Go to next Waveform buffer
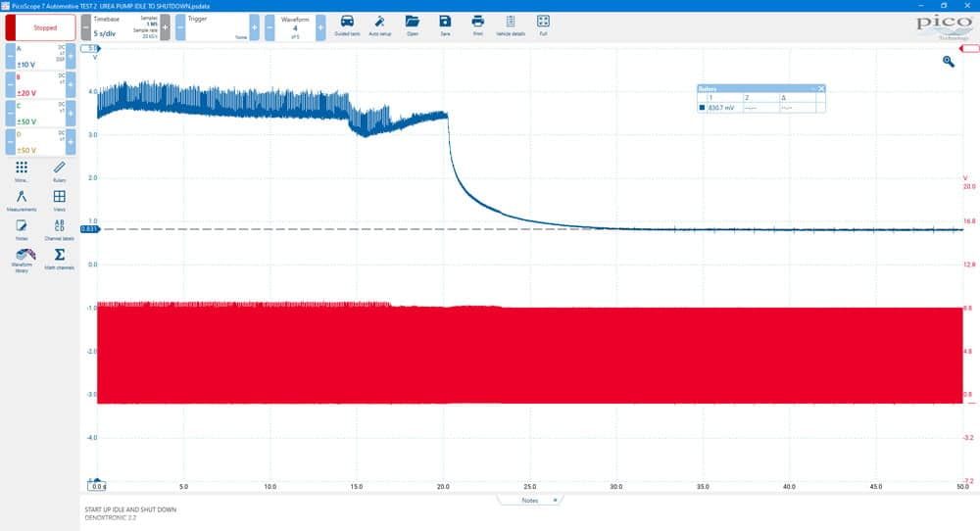The width and height of the screenshot is (980, 531). 320,27
